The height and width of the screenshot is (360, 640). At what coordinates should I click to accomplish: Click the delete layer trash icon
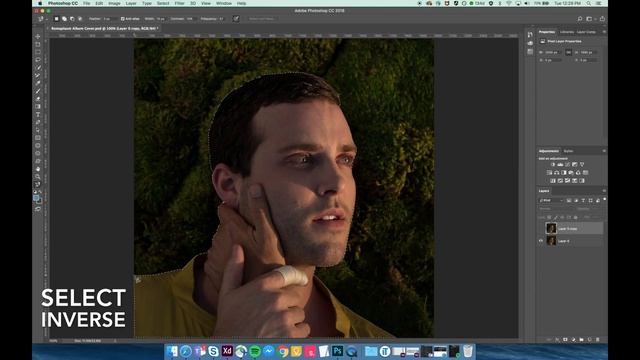(598, 340)
